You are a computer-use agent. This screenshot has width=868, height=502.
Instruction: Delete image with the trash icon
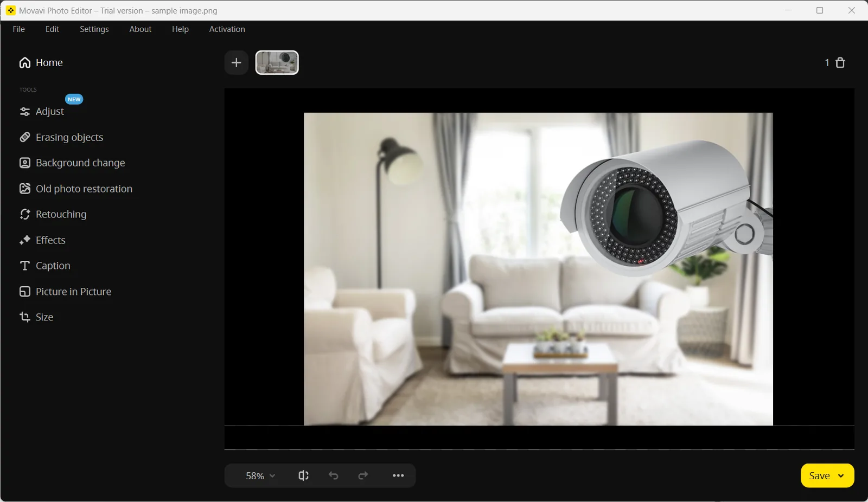[840, 63]
